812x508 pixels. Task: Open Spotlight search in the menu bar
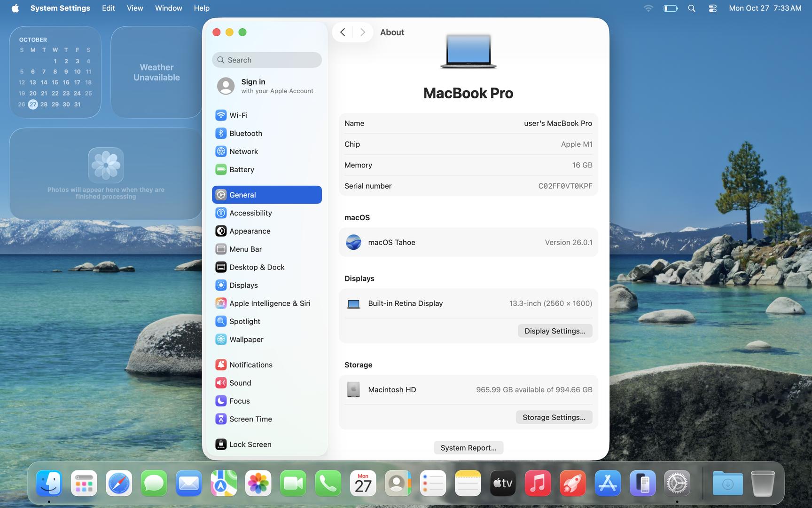click(x=691, y=8)
